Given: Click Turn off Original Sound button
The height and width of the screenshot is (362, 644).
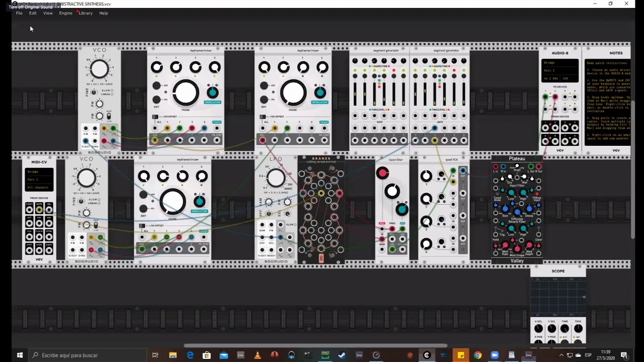Looking at the screenshot, I should (31, 7).
